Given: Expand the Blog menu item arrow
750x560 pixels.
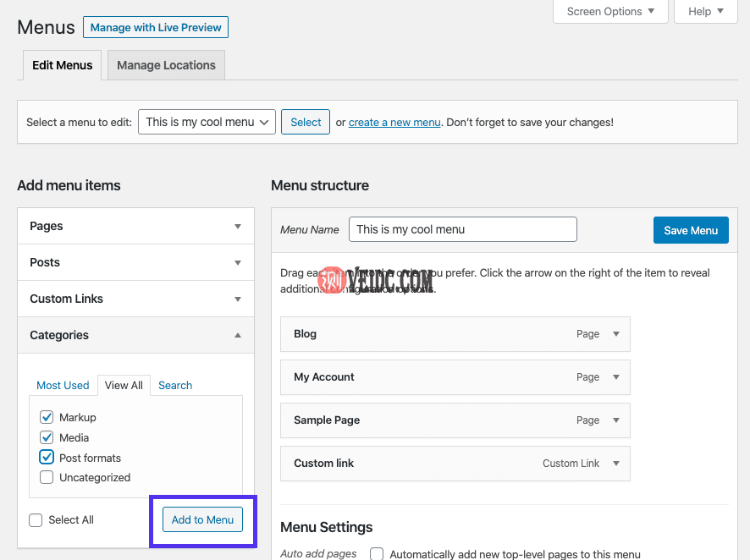Looking at the screenshot, I should pyautogui.click(x=616, y=334).
